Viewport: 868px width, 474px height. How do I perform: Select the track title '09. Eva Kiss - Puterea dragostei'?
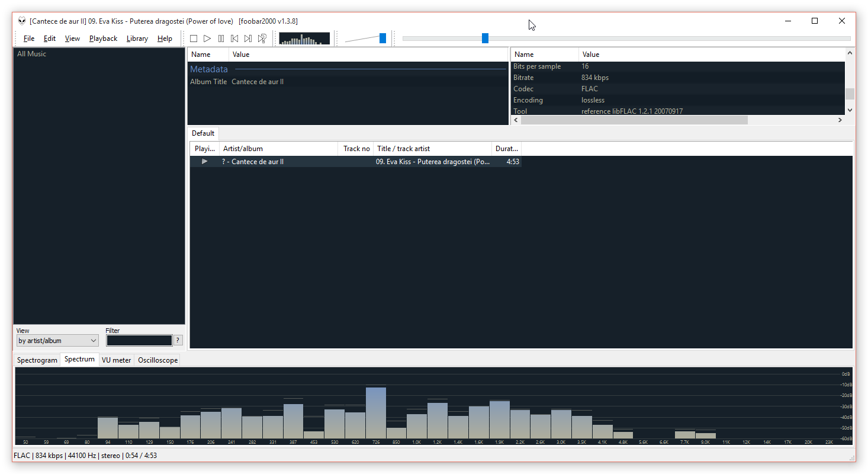point(433,162)
